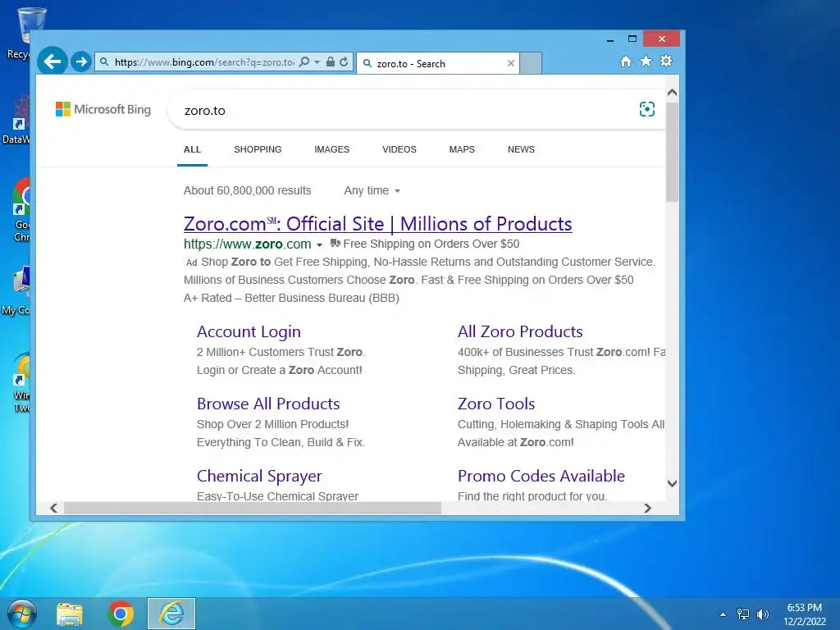Refresh the page with reload icon

(x=344, y=62)
